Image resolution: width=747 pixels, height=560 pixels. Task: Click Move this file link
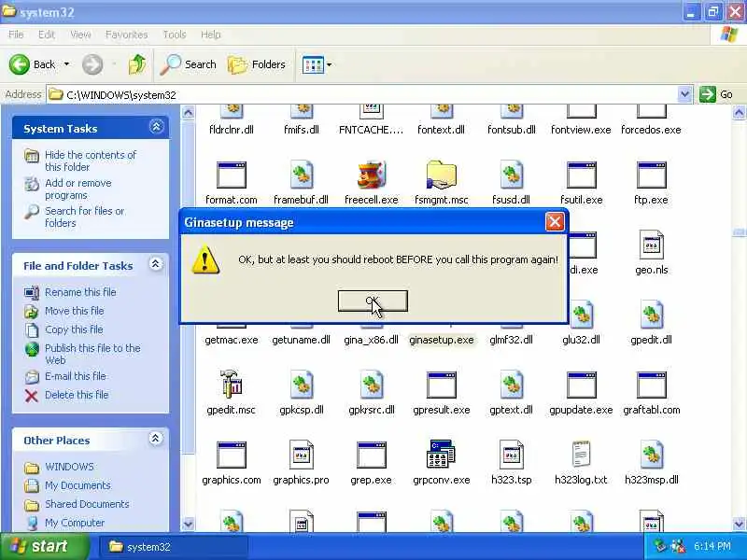(74, 311)
